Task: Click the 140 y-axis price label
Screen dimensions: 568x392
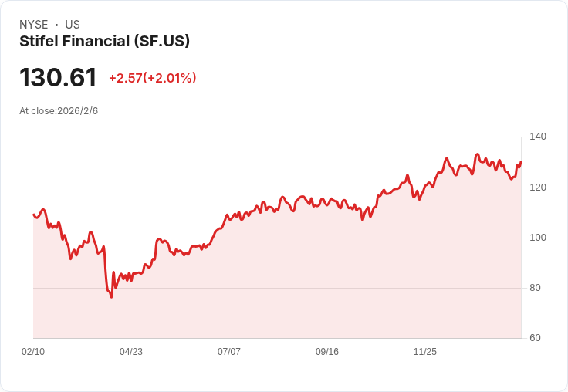Action: click(538, 137)
